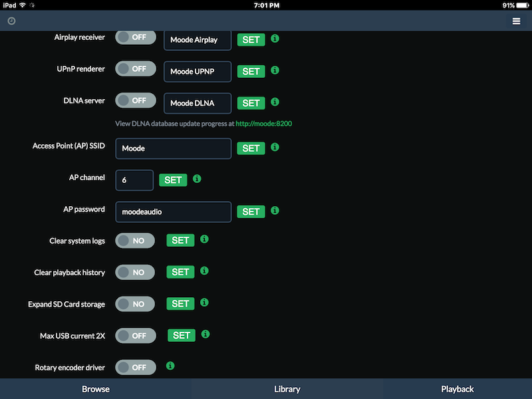The height and width of the screenshot is (399, 532).
Task: Toggle Rotary encoder driver switch
Action: [x=136, y=368]
